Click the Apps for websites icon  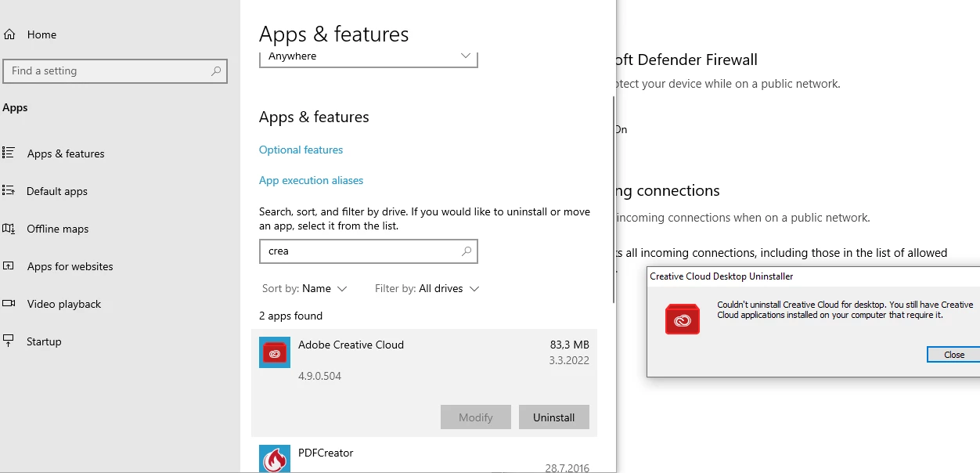coord(9,265)
